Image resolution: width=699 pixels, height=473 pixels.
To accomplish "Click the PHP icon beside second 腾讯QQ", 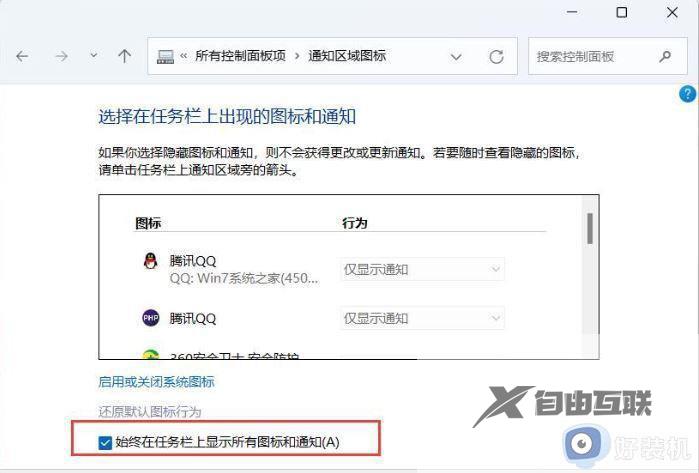I will (151, 318).
